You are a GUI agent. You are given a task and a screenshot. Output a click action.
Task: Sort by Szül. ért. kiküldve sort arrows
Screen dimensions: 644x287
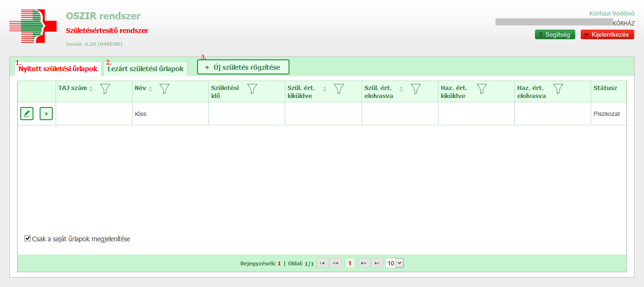point(324,89)
